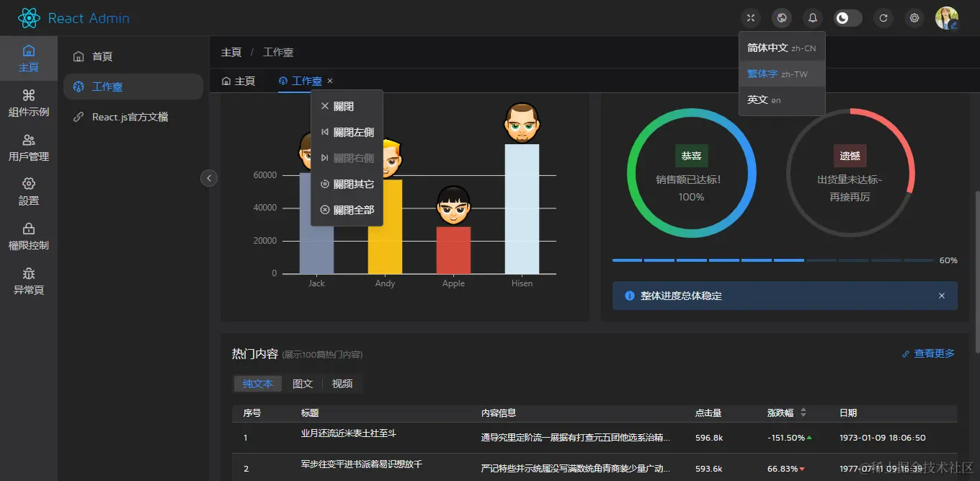Click the 涨跌幅 column sort arrows
980x481 pixels.
point(803,412)
